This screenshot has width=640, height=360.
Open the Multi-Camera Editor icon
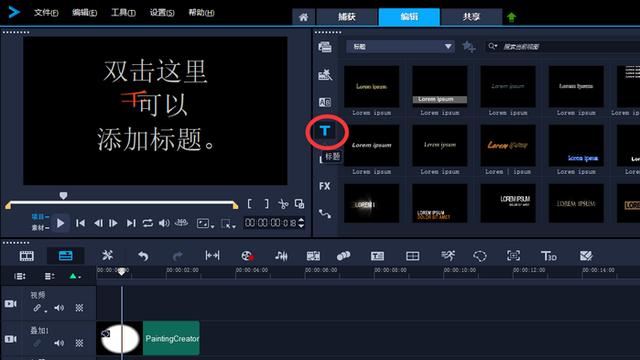pyautogui.click(x=412, y=256)
